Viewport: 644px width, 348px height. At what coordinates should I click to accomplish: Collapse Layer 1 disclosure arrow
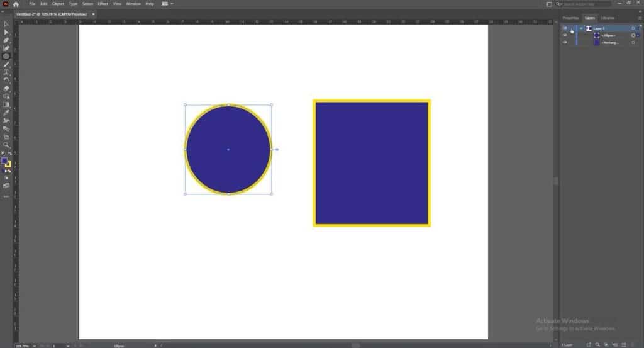pyautogui.click(x=581, y=28)
